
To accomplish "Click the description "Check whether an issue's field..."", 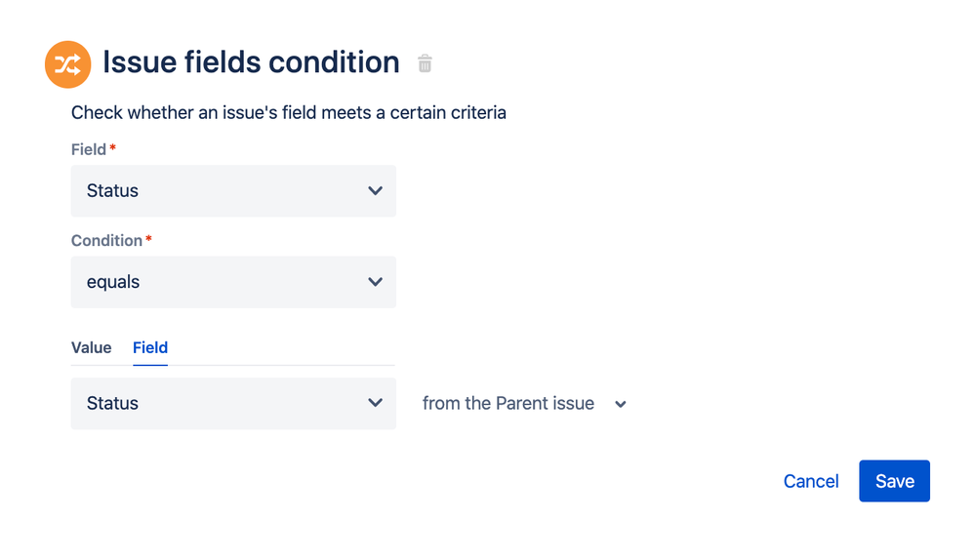I will click(x=289, y=112).
